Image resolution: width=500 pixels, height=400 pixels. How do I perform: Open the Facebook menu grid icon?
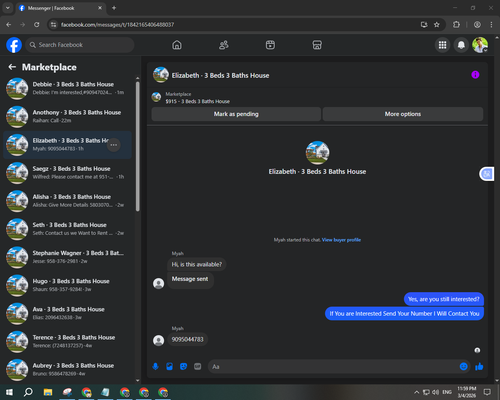[x=442, y=45]
